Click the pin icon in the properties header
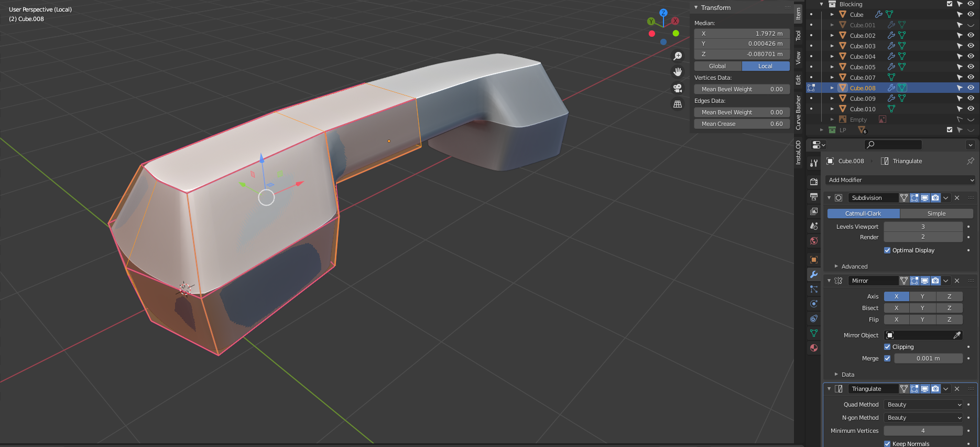Viewport: 980px width, 447px height. pos(970,161)
